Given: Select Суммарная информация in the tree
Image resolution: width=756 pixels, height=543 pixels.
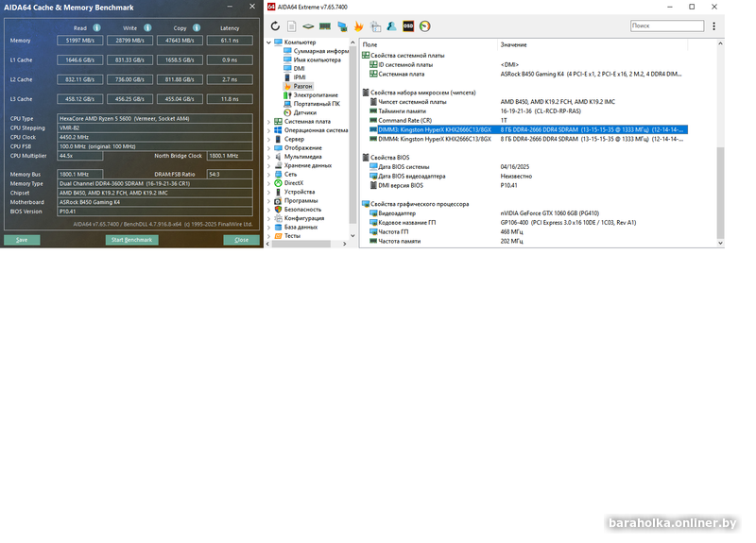Looking at the screenshot, I should [317, 51].
